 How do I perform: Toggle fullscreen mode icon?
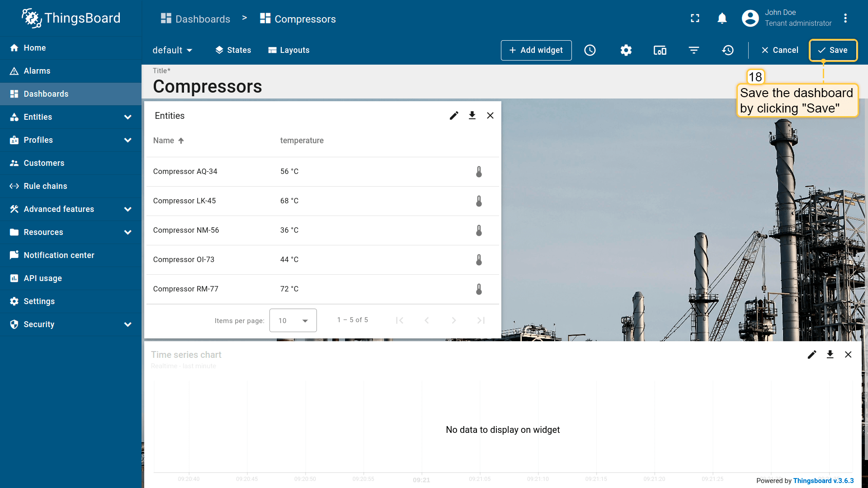coord(695,19)
